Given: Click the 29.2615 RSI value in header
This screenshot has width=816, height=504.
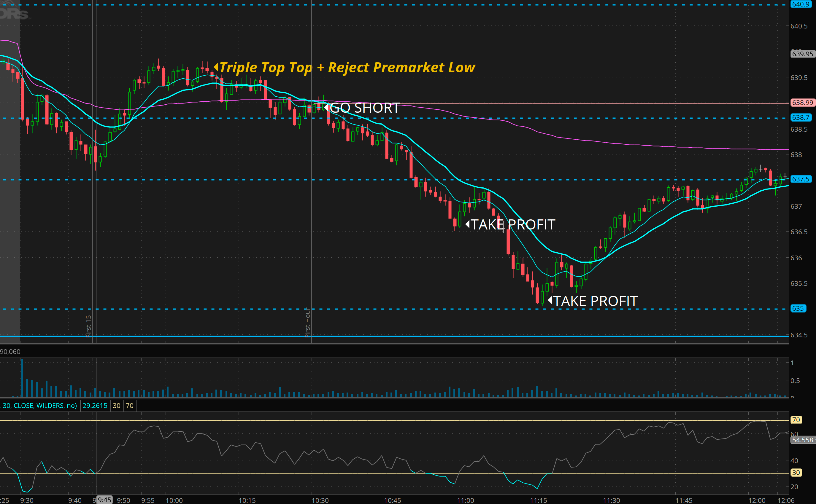Looking at the screenshot, I should point(95,406).
